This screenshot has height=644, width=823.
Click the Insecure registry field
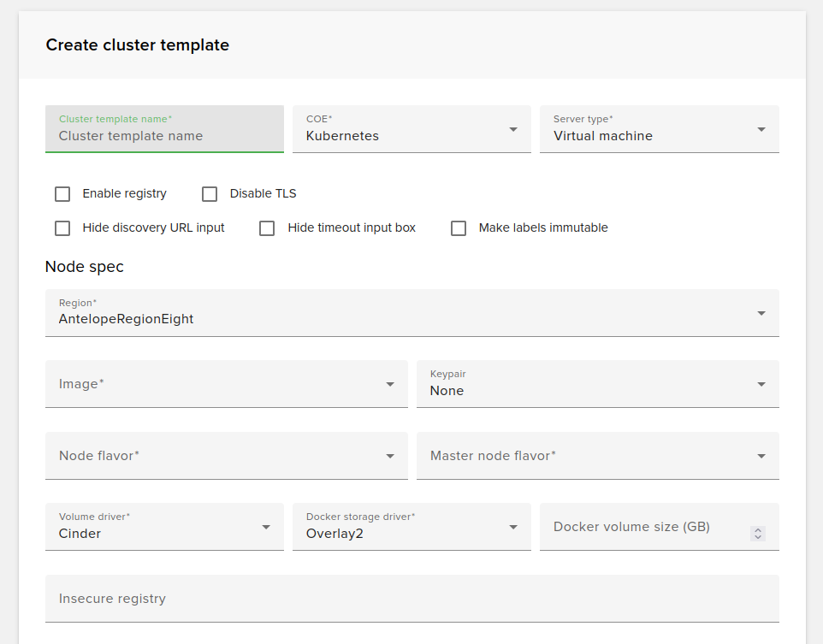click(411, 599)
